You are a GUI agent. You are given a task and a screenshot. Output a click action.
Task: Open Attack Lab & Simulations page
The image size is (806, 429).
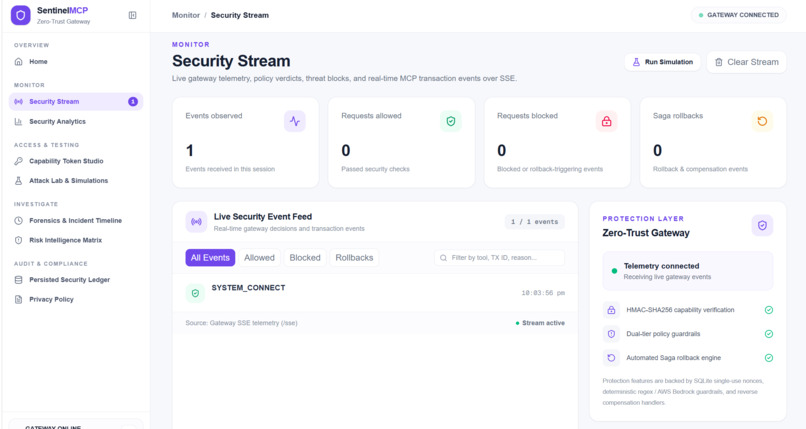[x=76, y=181]
